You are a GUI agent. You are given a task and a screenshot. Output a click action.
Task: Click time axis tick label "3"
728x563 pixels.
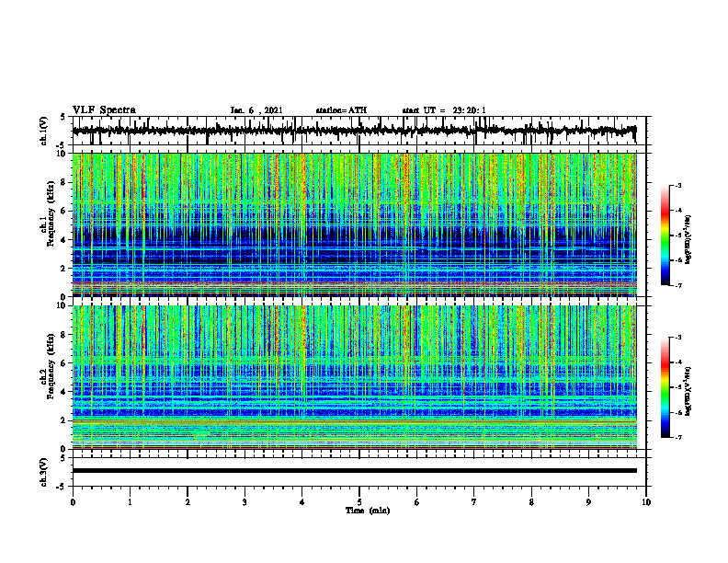click(245, 502)
